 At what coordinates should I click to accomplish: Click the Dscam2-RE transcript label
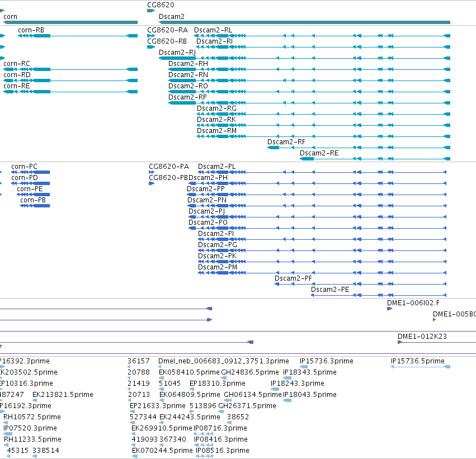[x=319, y=153]
